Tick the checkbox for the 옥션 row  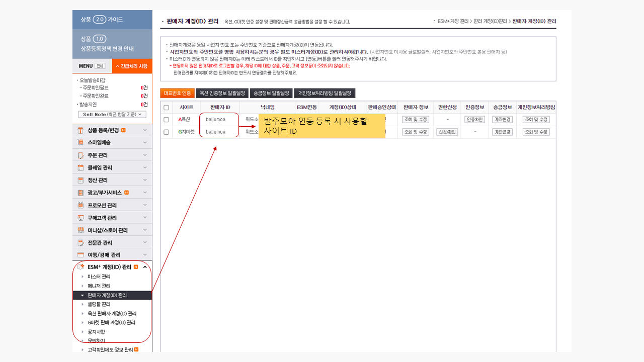tap(166, 120)
